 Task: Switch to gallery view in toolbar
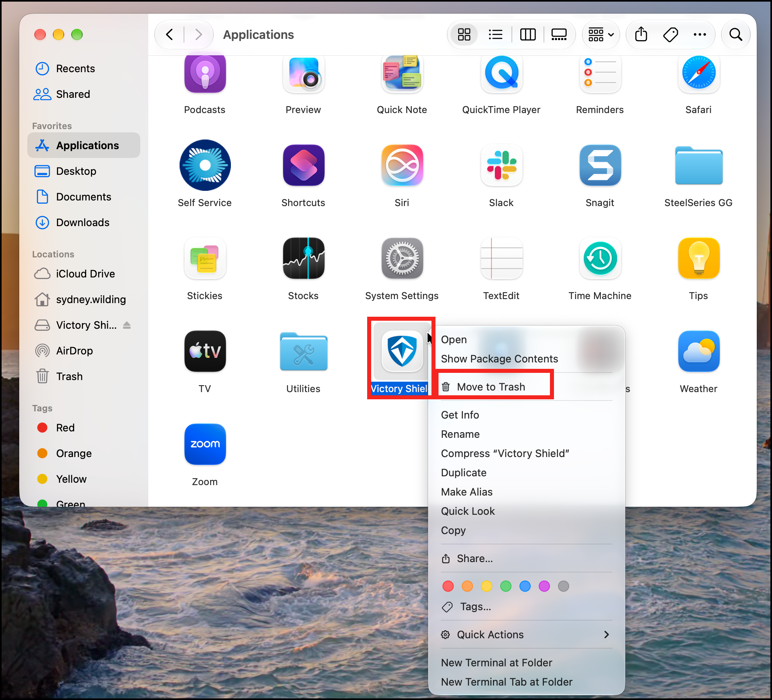[x=559, y=34]
